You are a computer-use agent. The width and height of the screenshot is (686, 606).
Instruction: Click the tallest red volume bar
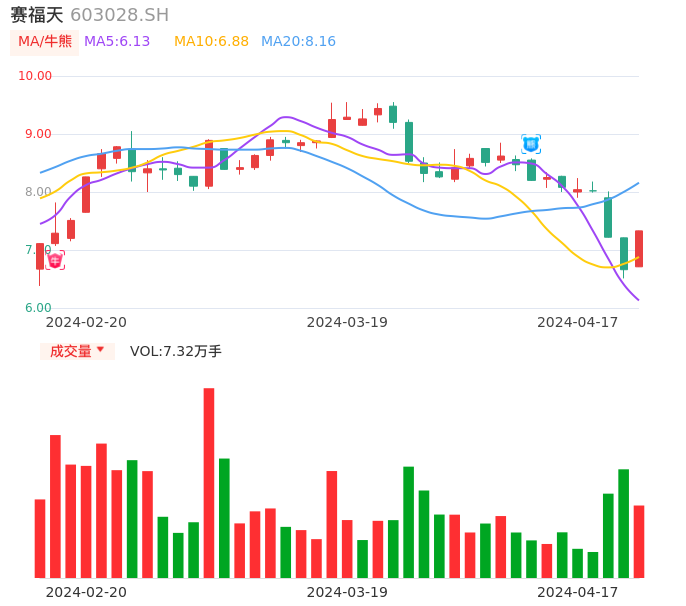click(x=209, y=482)
